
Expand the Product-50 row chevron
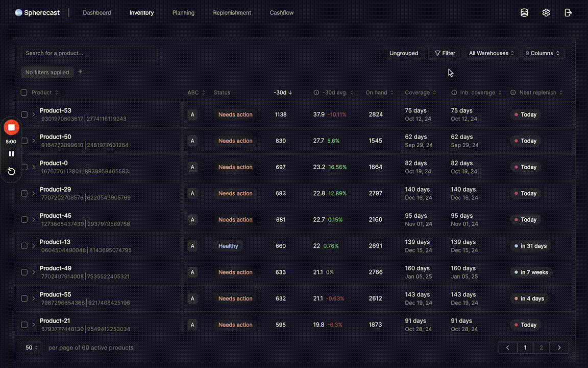pos(34,141)
